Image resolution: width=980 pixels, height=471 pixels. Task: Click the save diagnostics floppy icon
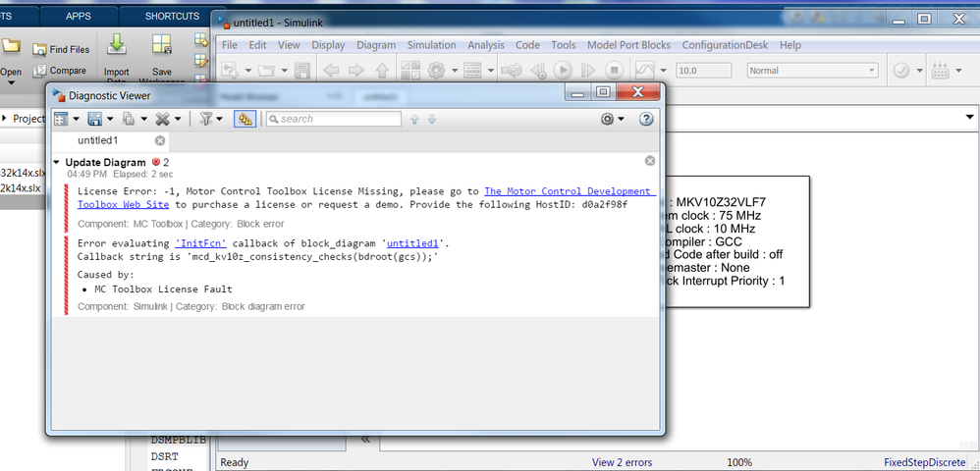click(x=95, y=119)
